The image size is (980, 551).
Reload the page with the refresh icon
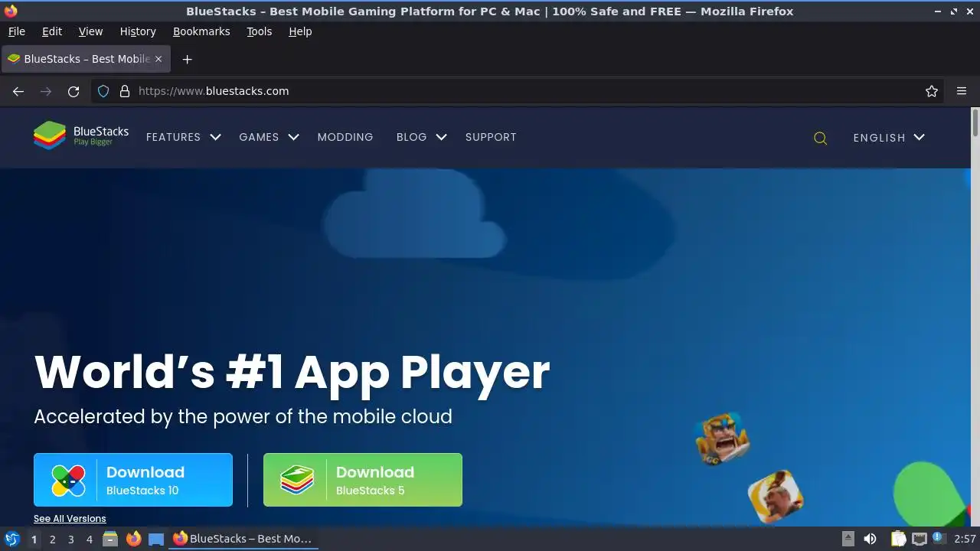(x=73, y=91)
